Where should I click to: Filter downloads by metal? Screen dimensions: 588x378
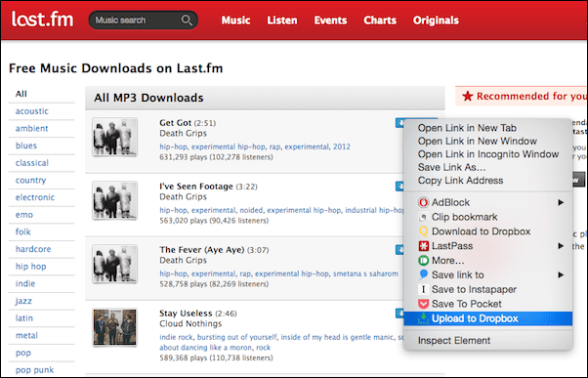[26, 336]
